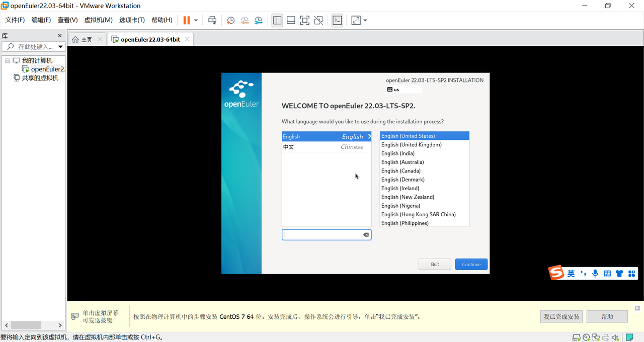Viewport: 644px width, 342px height.
Task: Collapse the 我的计算机 tree node
Action: [x=8, y=60]
